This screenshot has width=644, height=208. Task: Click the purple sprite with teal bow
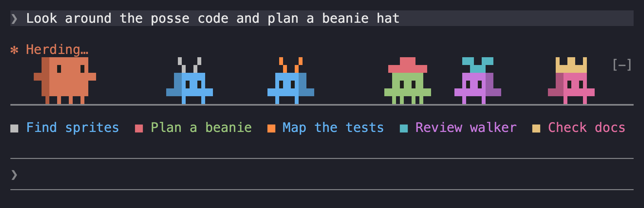(478, 81)
